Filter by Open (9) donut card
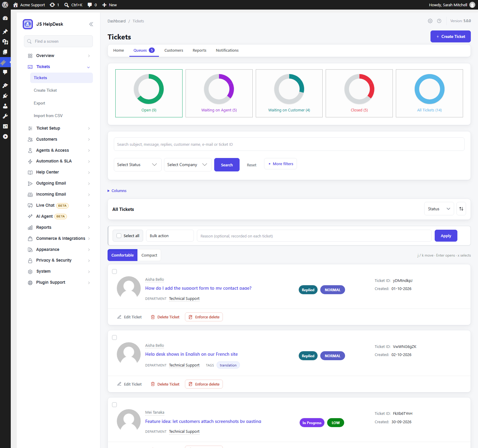 149,93
